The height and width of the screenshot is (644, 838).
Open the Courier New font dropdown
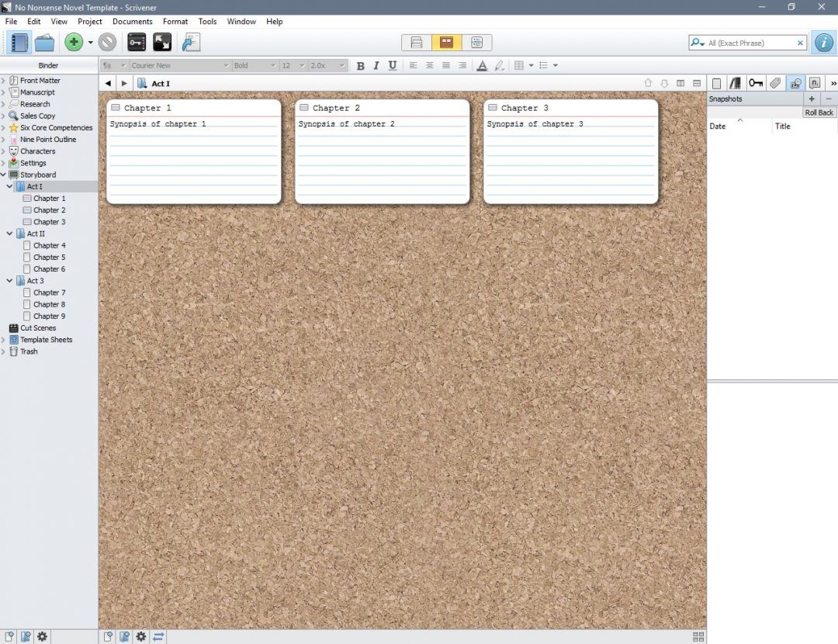click(179, 65)
